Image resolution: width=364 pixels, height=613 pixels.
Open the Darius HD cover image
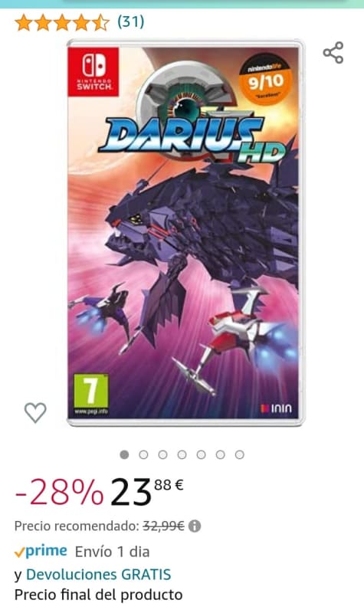(x=185, y=233)
